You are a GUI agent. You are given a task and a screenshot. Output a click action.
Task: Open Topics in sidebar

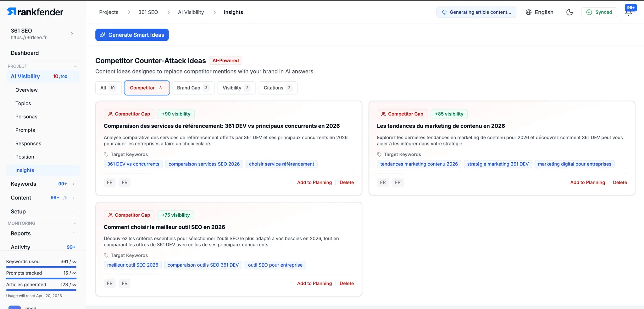(23, 104)
